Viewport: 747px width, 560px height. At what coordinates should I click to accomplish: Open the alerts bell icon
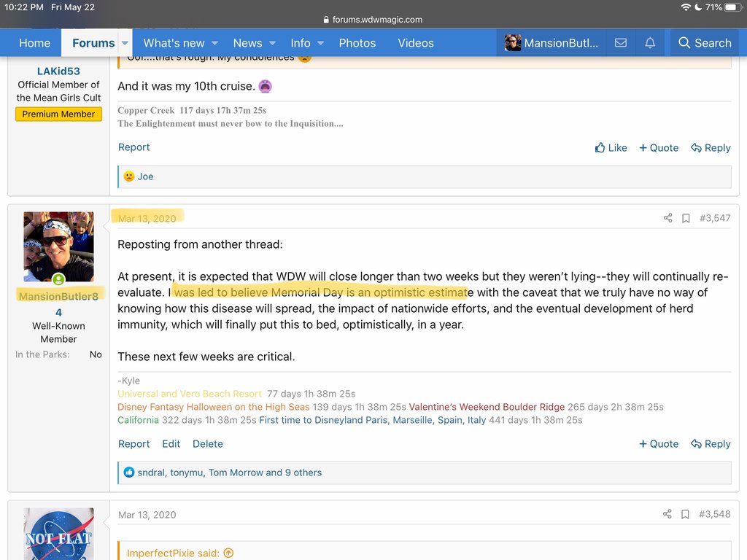point(650,43)
